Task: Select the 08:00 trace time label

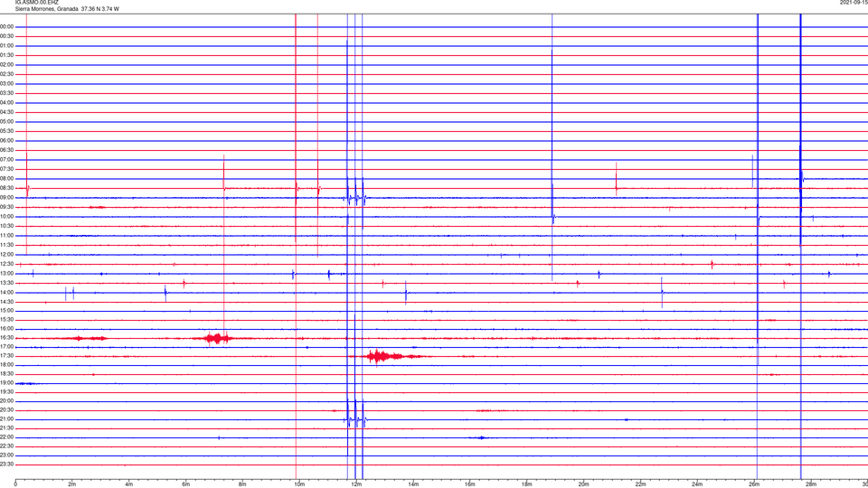Action: 7,178
